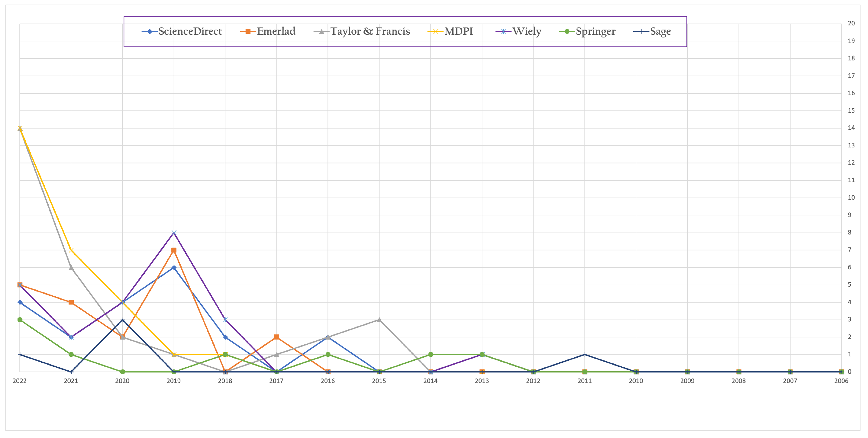Select the ScienceDirect legend text label
This screenshot has height=438, width=868.
[190, 32]
